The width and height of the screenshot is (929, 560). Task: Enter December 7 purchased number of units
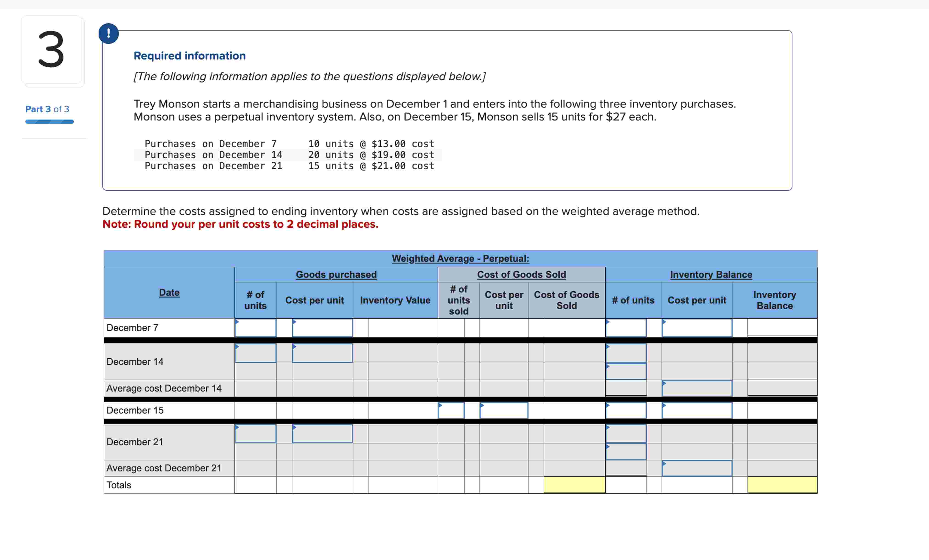click(x=255, y=328)
